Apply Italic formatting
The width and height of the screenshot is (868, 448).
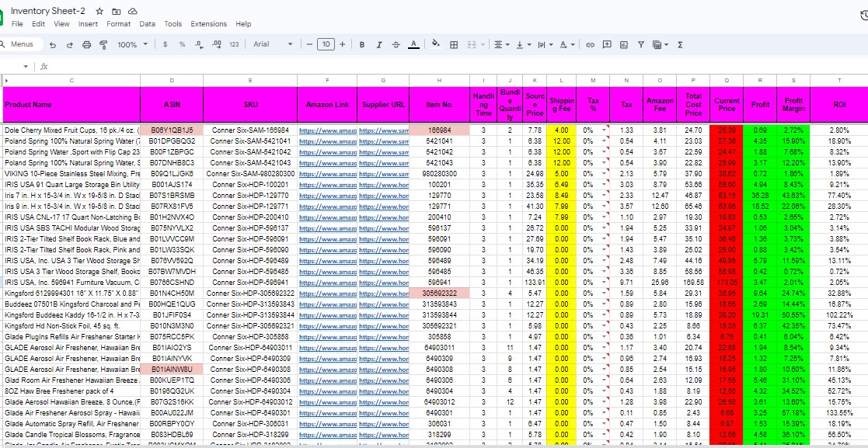(x=379, y=45)
